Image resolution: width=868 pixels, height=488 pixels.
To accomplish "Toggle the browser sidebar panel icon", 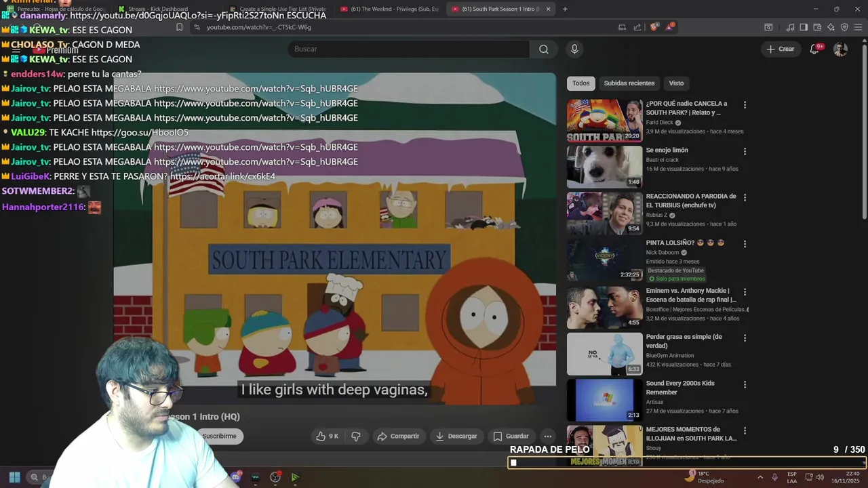I will point(804,27).
